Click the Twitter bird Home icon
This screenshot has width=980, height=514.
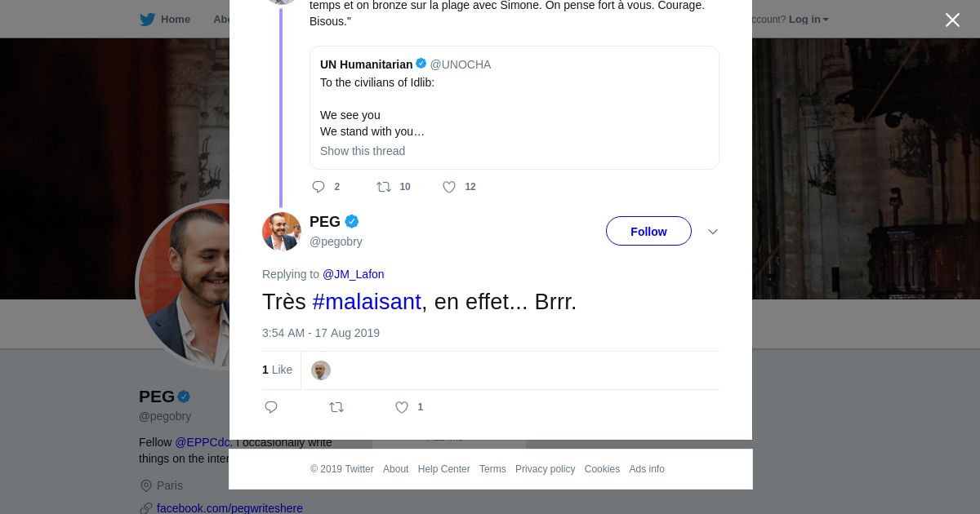coord(148,20)
